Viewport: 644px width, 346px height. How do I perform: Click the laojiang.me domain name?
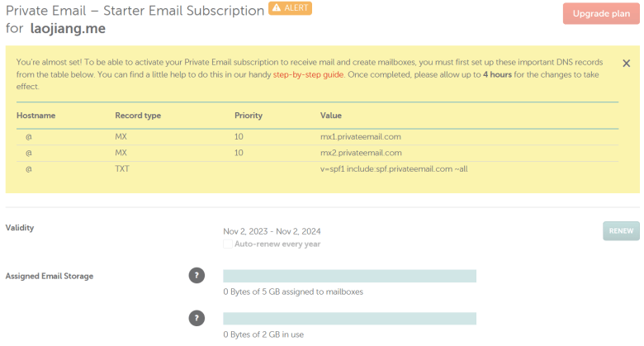[68, 28]
